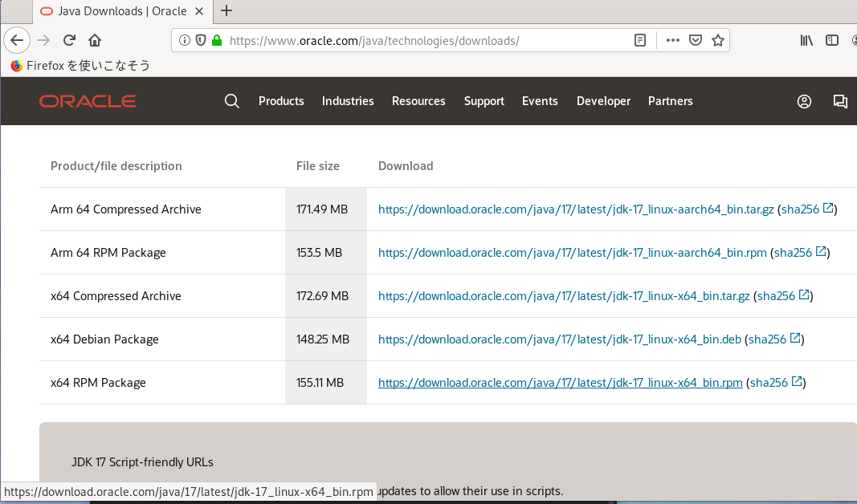The image size is (857, 504).
Task: Open external sha256 icon for aarch64 rpm
Action: click(x=821, y=251)
